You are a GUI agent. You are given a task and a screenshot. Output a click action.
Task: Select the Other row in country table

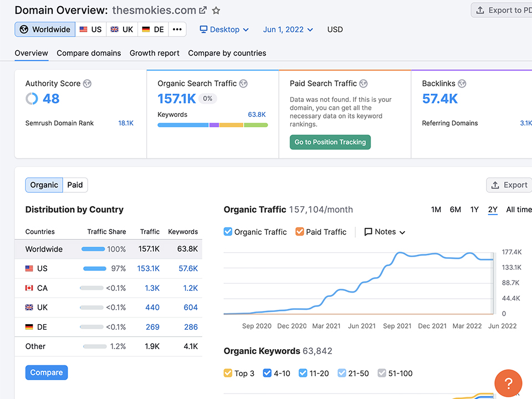pos(108,346)
